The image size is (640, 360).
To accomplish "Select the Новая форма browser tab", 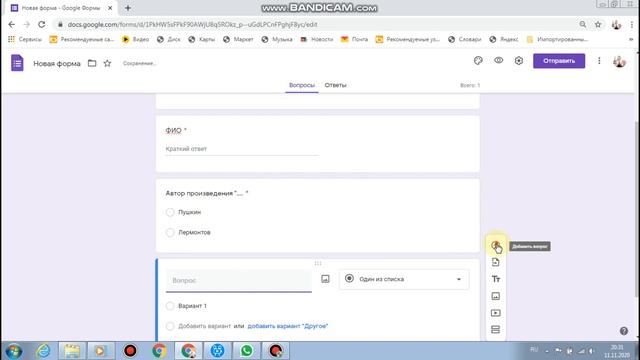I will tap(61, 8).
